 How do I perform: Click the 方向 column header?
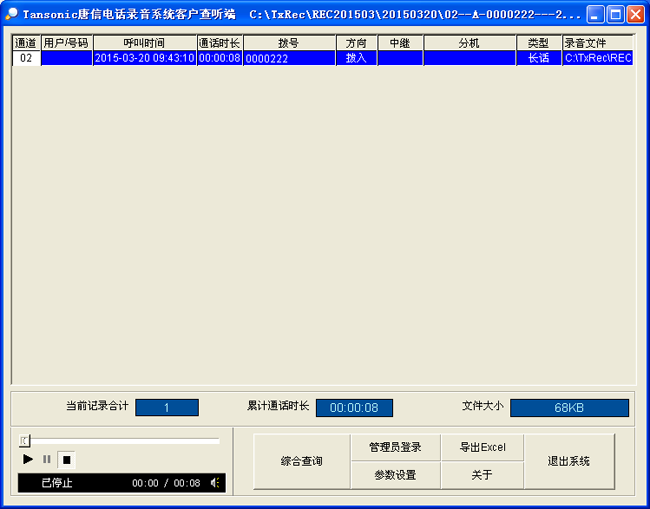pos(356,43)
